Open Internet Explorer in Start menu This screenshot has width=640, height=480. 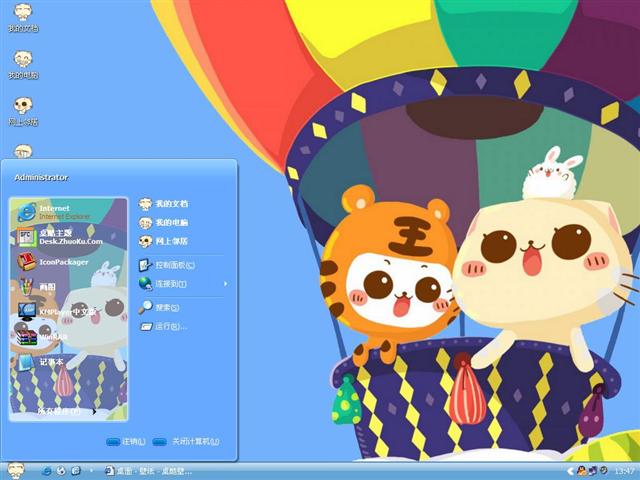click(69, 212)
